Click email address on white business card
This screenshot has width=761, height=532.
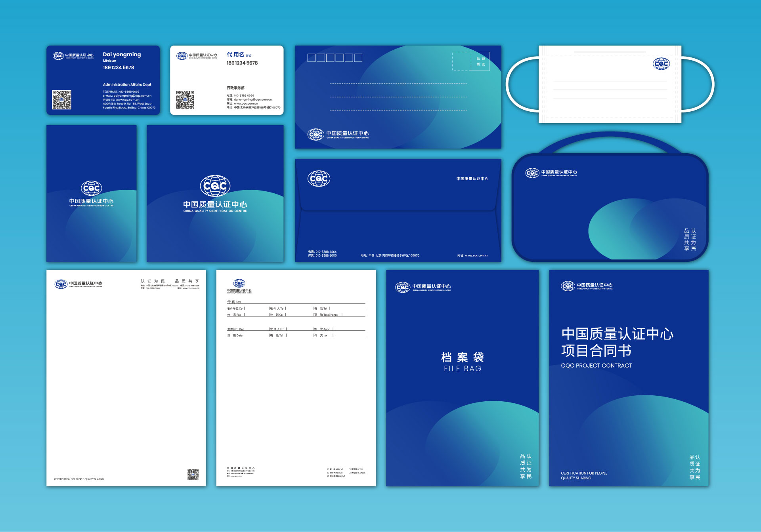[x=252, y=100]
